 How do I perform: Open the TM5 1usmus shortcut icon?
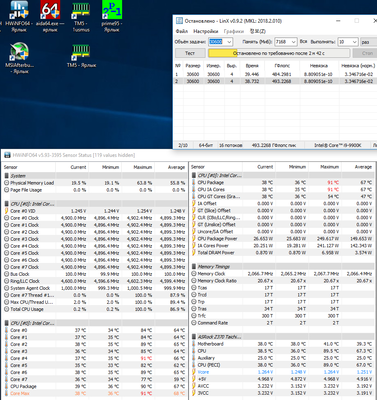tap(81, 17)
